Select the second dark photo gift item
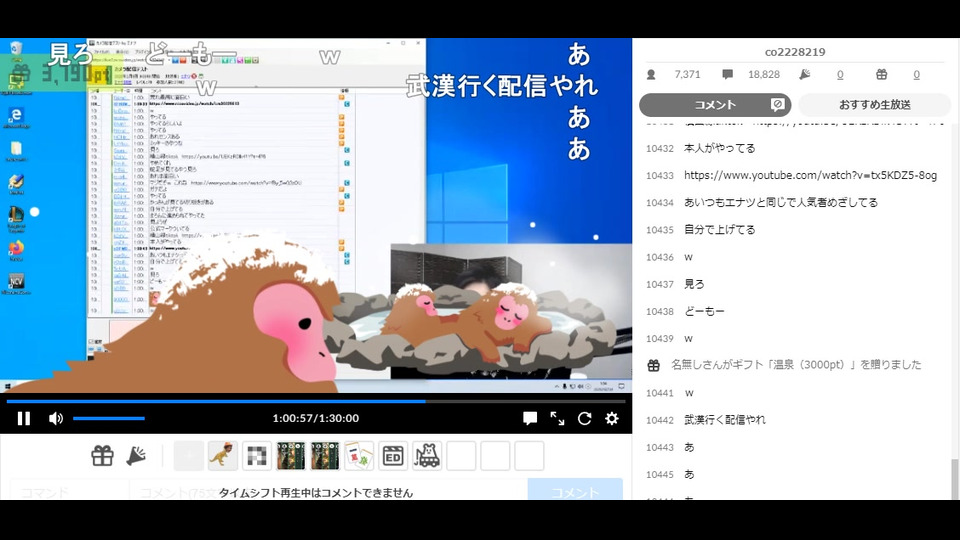The height and width of the screenshot is (540, 960). 325,456
